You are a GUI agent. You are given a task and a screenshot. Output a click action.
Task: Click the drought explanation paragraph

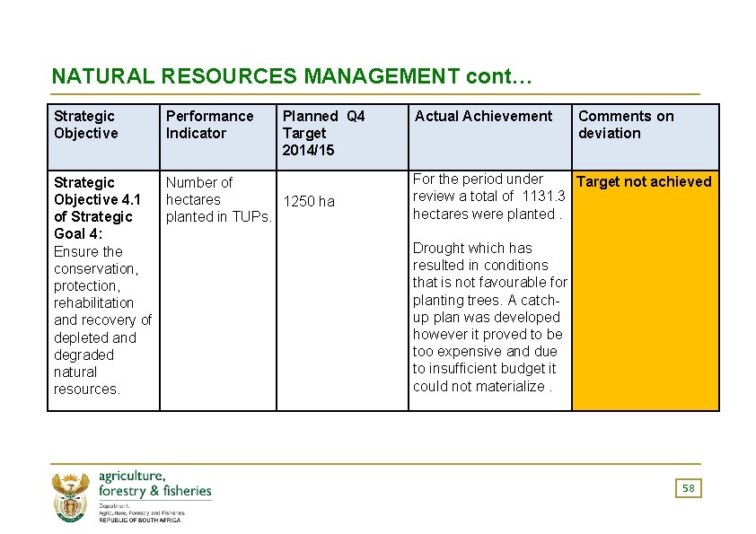[x=490, y=317]
